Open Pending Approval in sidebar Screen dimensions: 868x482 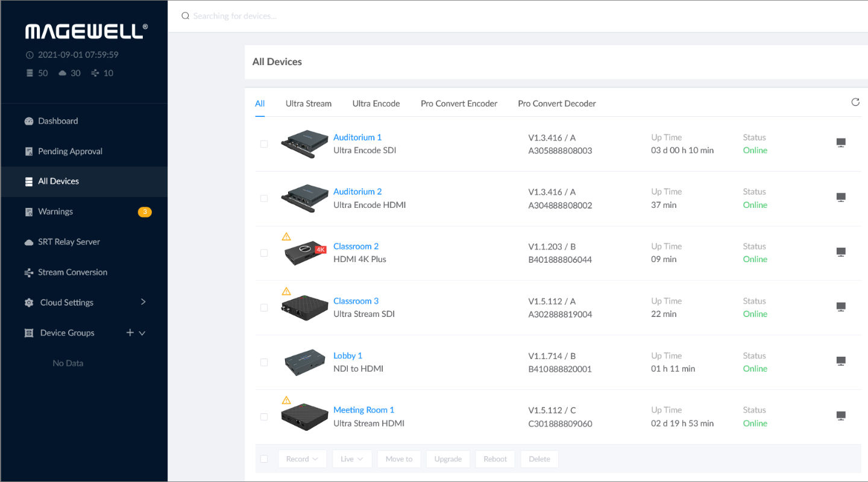(x=84, y=151)
